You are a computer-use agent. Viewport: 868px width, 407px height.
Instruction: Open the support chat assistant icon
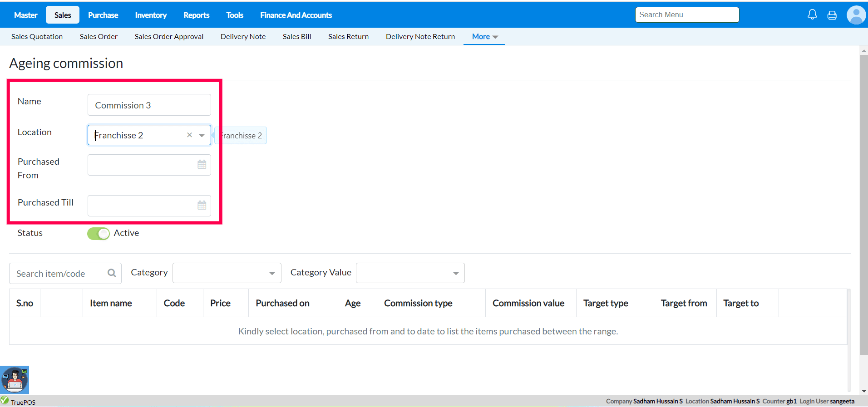[x=15, y=380]
